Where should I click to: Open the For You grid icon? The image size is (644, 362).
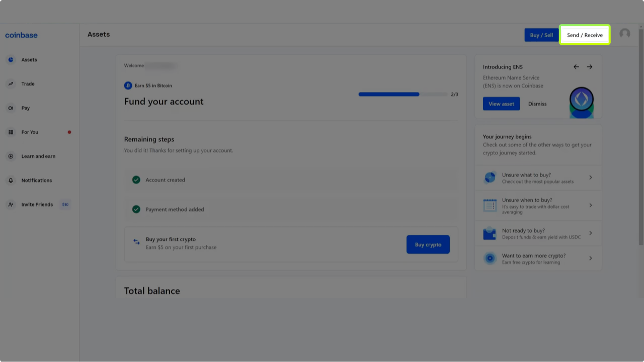pos(11,132)
